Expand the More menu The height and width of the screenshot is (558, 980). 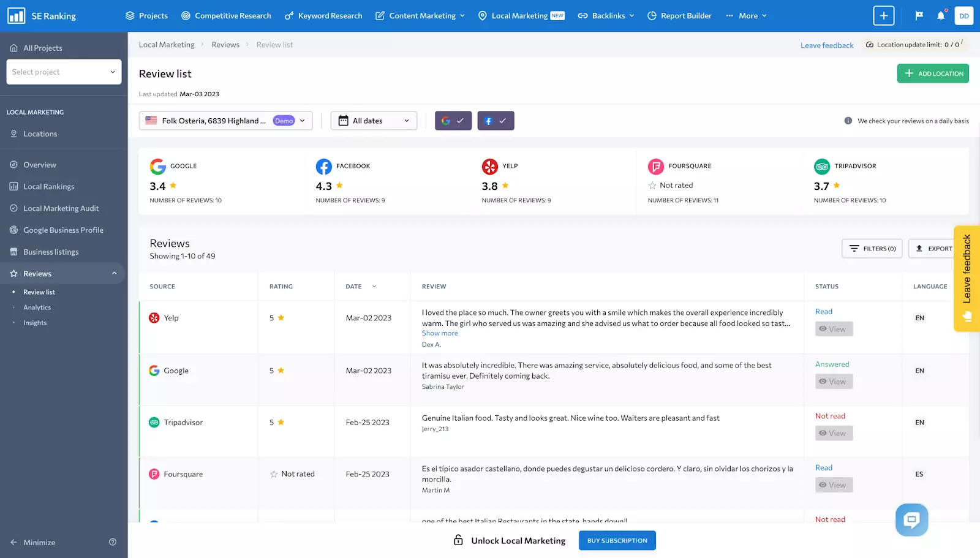[x=746, y=16]
